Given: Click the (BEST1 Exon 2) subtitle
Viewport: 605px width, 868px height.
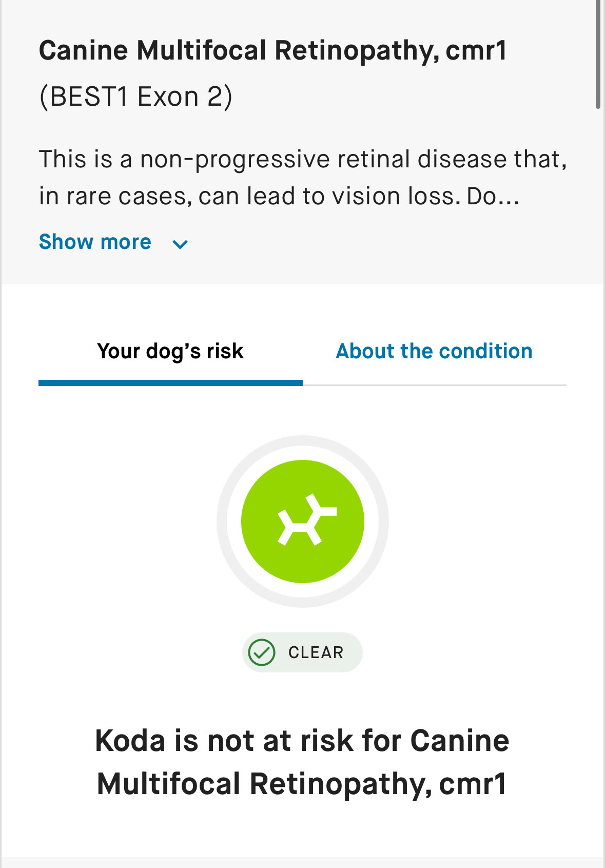Looking at the screenshot, I should (x=135, y=97).
